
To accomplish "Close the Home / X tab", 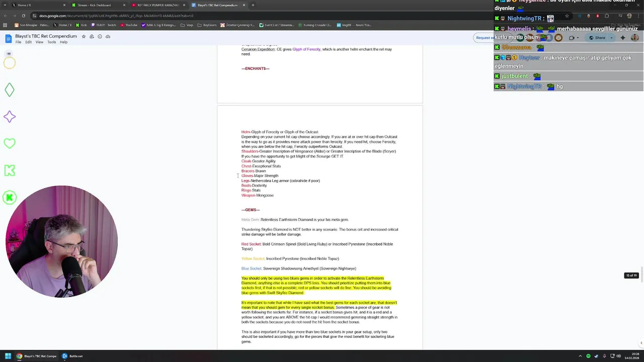I will (64, 5).
